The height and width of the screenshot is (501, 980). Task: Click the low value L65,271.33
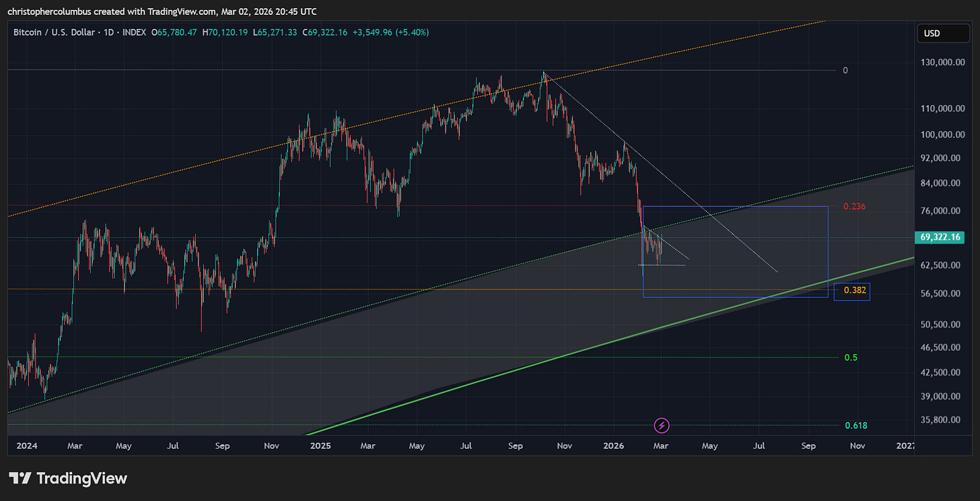tap(274, 32)
